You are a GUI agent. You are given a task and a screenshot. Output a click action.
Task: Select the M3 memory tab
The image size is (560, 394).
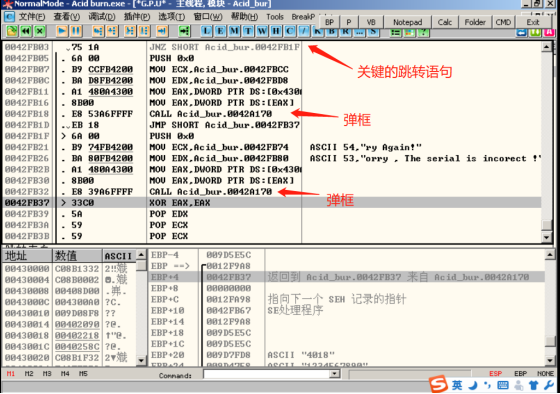pyautogui.click(x=47, y=374)
